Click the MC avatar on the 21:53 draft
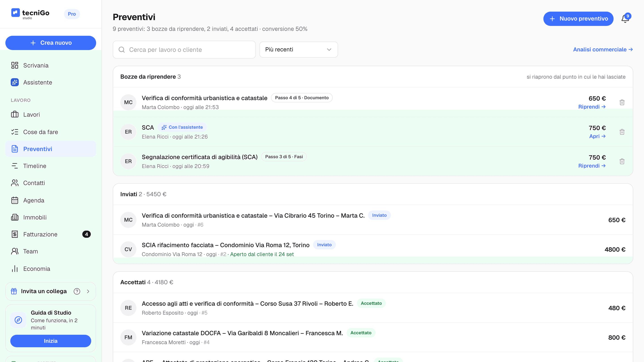The height and width of the screenshot is (362, 644). point(128,102)
